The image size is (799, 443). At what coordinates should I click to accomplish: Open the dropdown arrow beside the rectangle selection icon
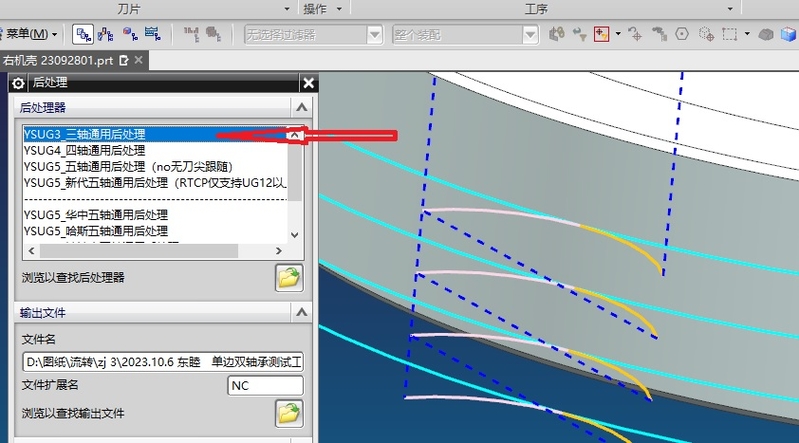click(x=747, y=34)
